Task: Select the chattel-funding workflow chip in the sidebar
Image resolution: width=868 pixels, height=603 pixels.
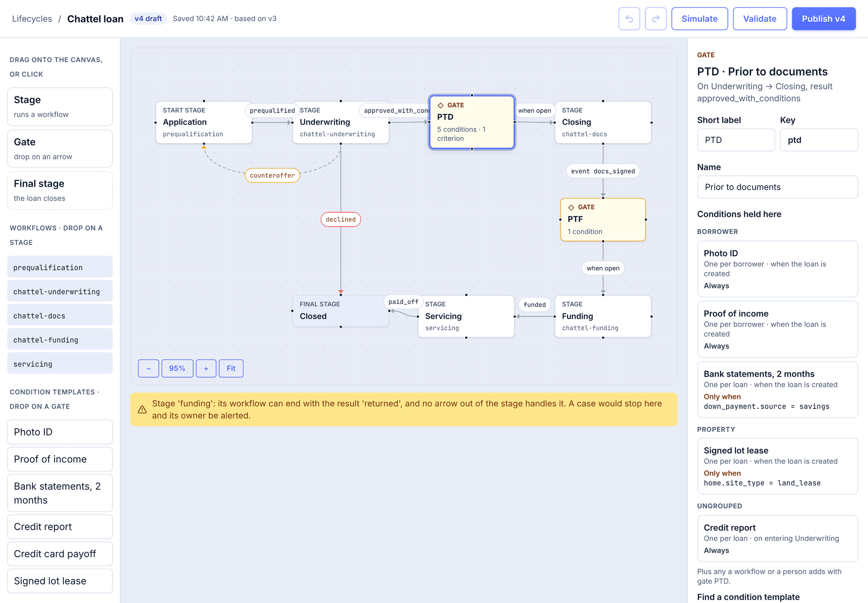Action: click(60, 339)
